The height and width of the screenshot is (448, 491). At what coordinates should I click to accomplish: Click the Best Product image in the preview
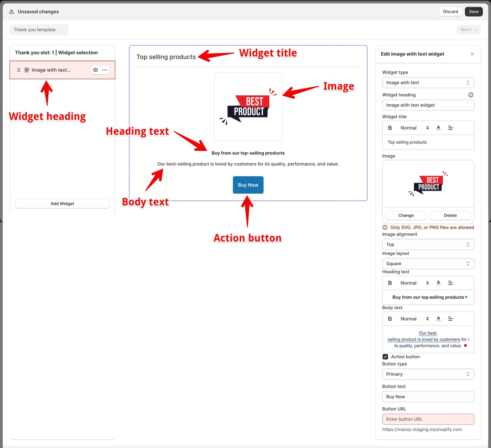pyautogui.click(x=248, y=107)
